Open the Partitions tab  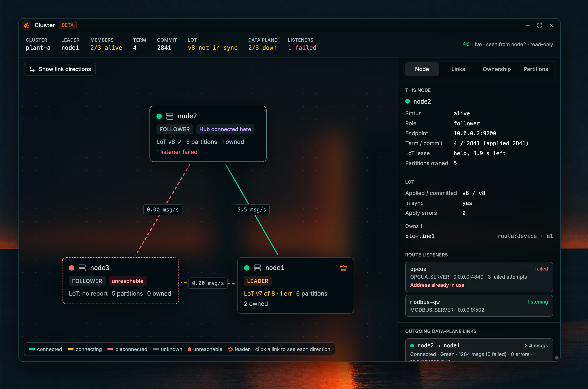(536, 69)
